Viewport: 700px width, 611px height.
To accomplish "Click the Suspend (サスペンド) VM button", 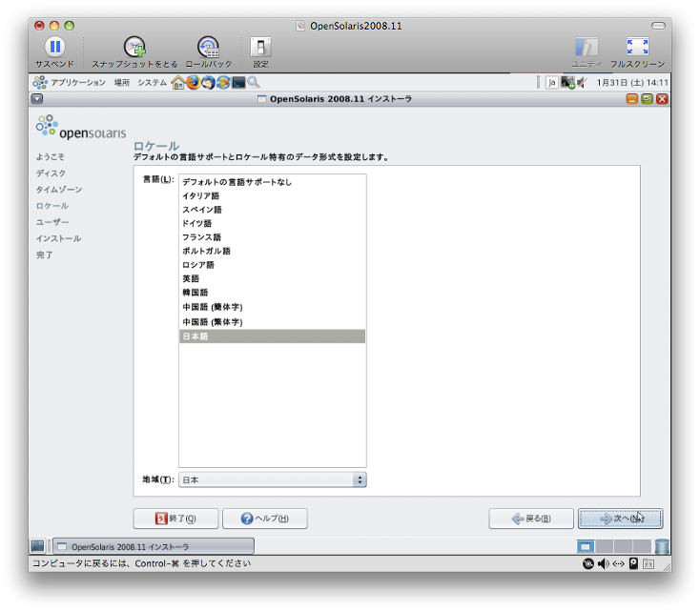I will [x=54, y=47].
